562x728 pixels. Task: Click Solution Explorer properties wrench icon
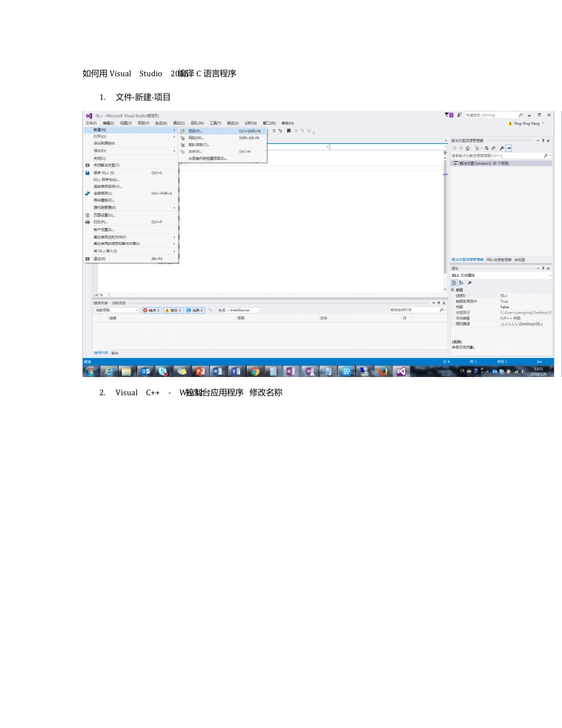coord(501,148)
